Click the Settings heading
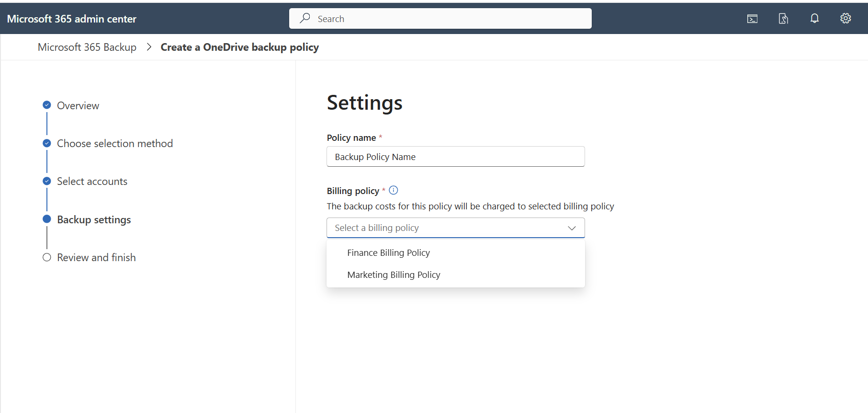868x413 pixels. pos(365,103)
